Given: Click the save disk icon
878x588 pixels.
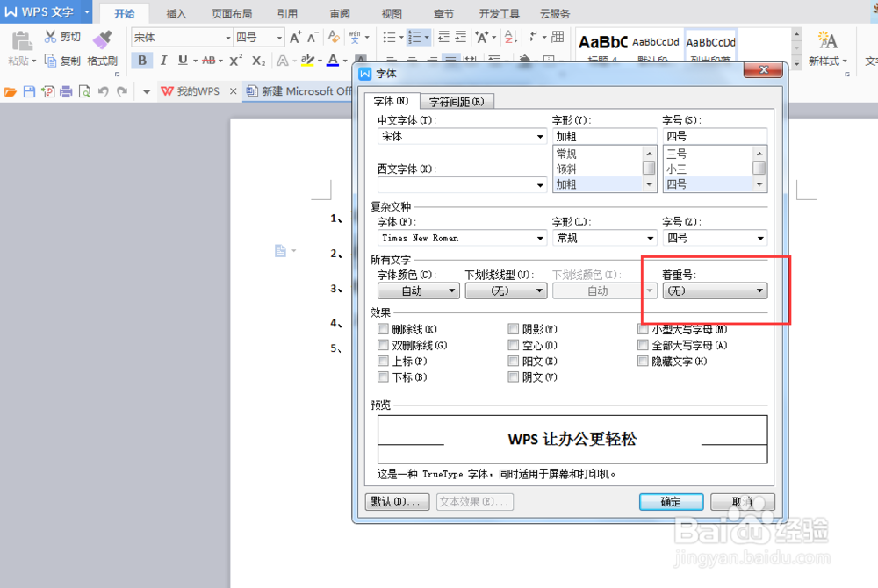Looking at the screenshot, I should click(29, 92).
